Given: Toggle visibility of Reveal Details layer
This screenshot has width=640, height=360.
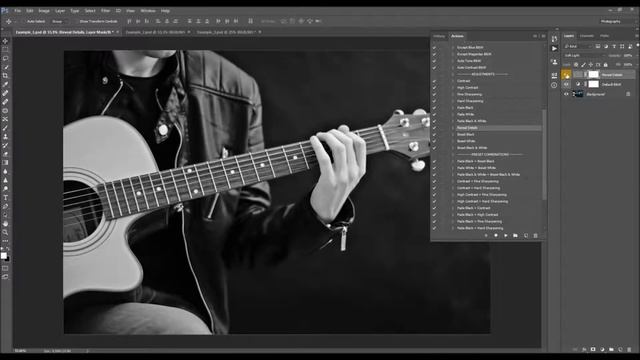Looking at the screenshot, I should pos(566,74).
